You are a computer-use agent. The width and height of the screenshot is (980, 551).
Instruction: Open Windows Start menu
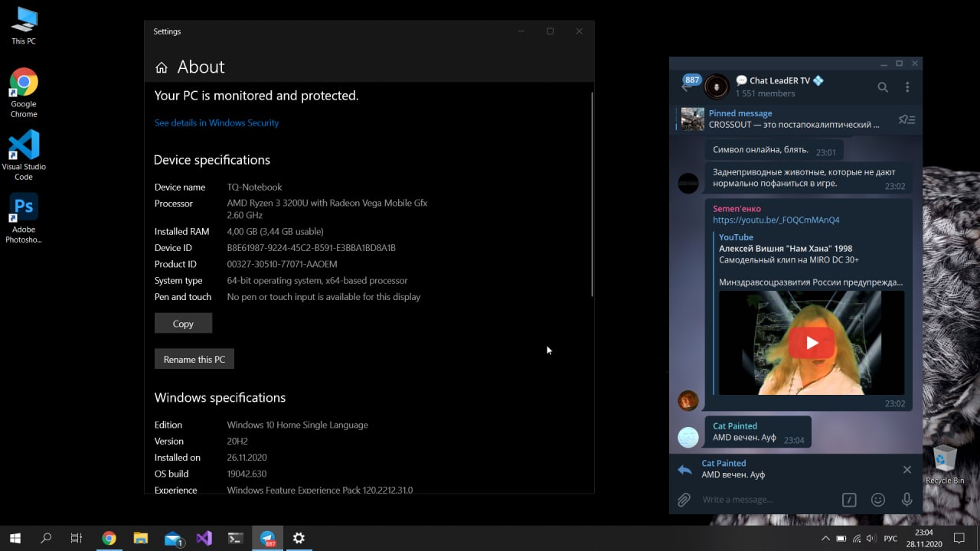[15, 538]
